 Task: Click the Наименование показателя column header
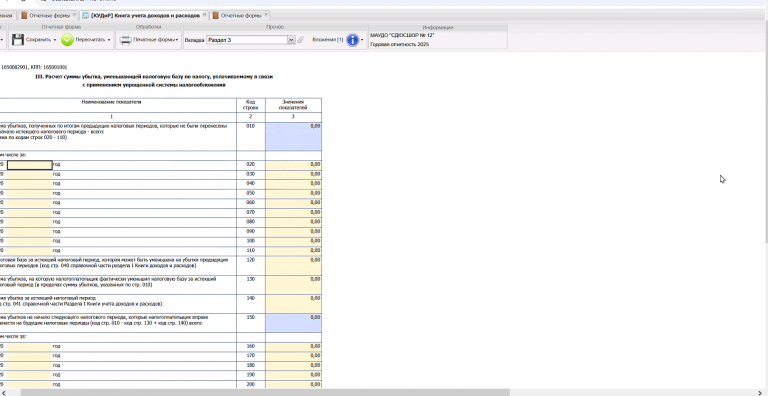tap(111, 102)
